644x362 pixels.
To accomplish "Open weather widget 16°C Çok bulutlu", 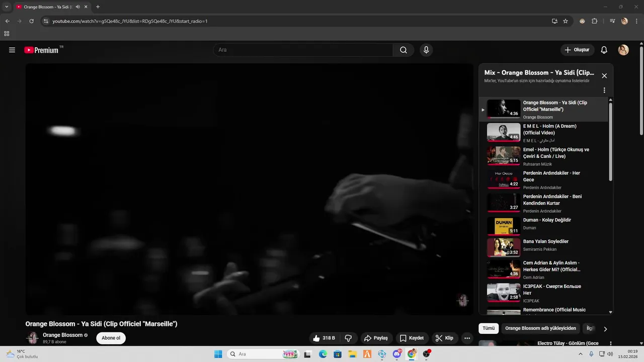I will pos(21,354).
